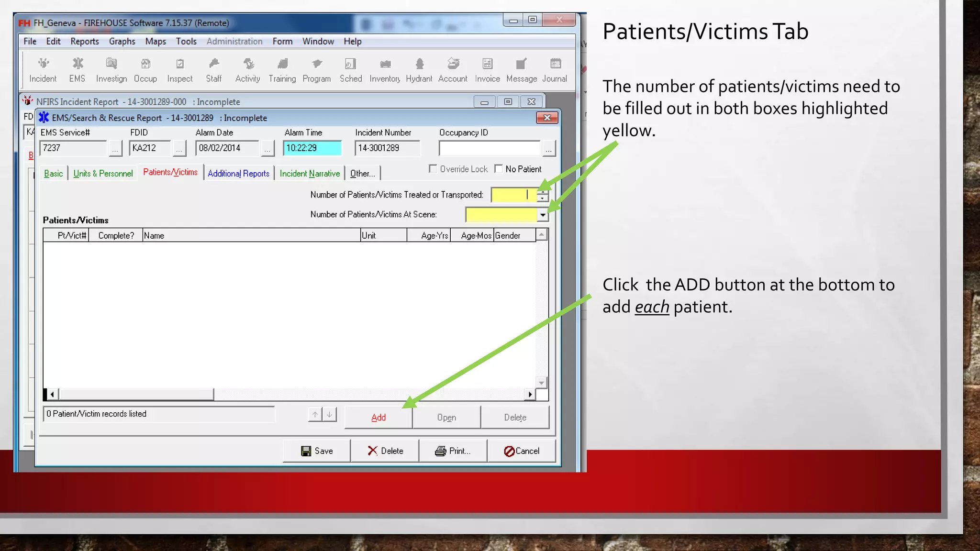Open the Form menu
The width and height of the screenshot is (980, 551).
click(282, 42)
